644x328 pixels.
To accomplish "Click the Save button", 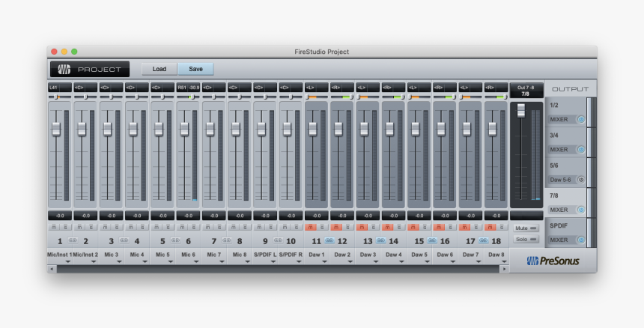I will pos(195,69).
